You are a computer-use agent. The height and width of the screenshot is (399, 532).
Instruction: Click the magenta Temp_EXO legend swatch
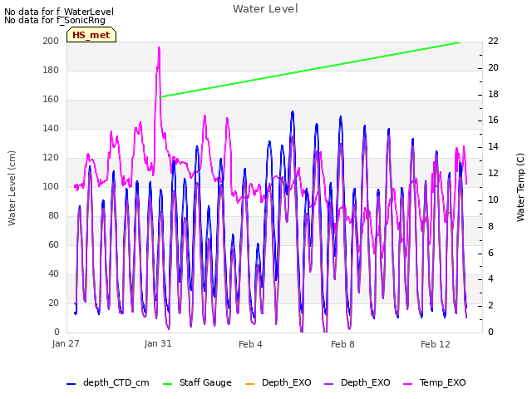[x=407, y=384]
